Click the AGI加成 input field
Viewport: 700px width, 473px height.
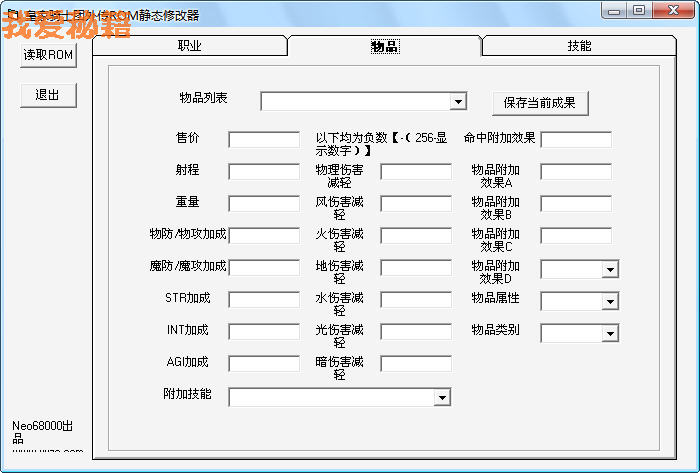(x=263, y=364)
